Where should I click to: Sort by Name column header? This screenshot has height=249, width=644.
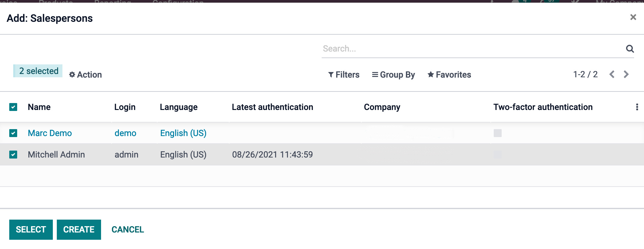click(x=39, y=107)
